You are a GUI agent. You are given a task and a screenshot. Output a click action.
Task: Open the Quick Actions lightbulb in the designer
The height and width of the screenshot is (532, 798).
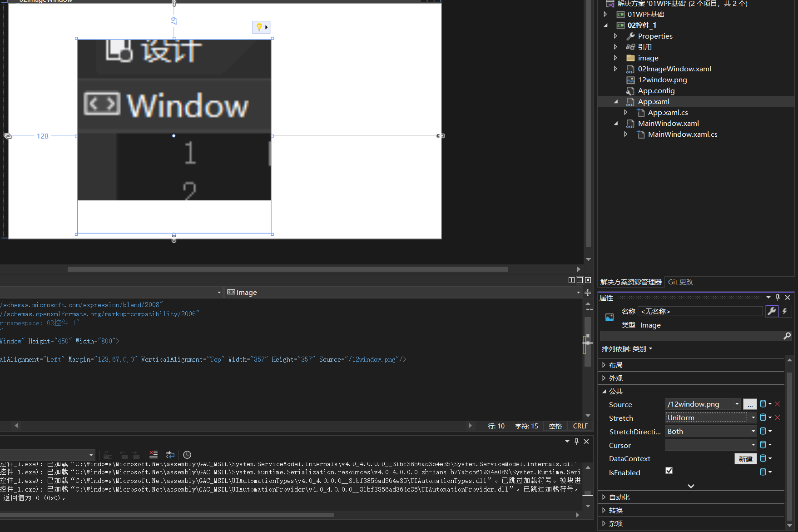click(x=260, y=27)
